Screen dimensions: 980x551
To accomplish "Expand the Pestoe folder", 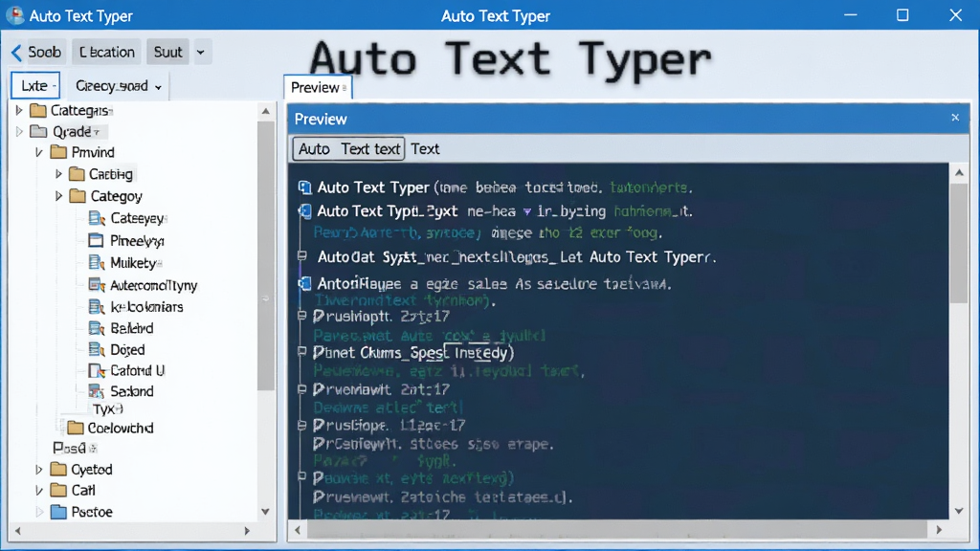I will coord(39,513).
